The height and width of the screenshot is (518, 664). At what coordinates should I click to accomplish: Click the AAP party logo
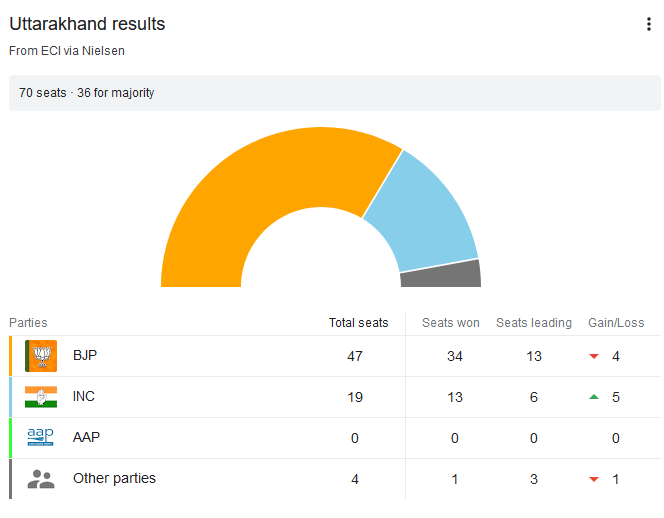(41, 437)
